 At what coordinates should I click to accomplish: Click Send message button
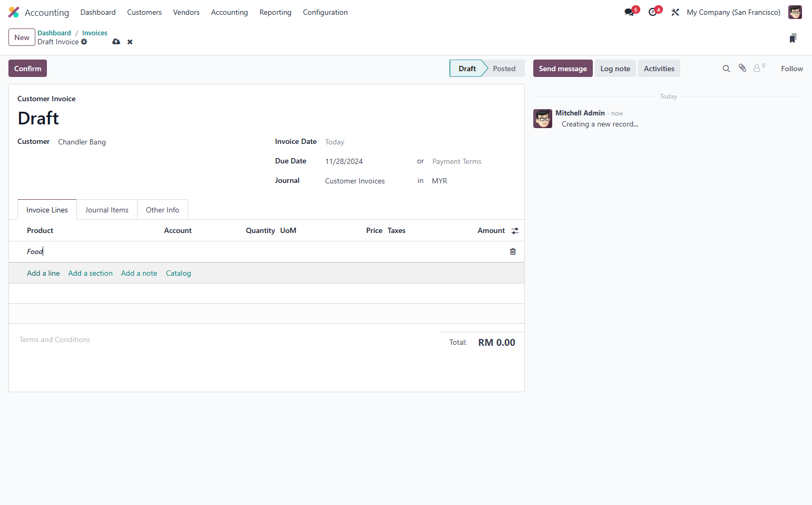tap(563, 69)
